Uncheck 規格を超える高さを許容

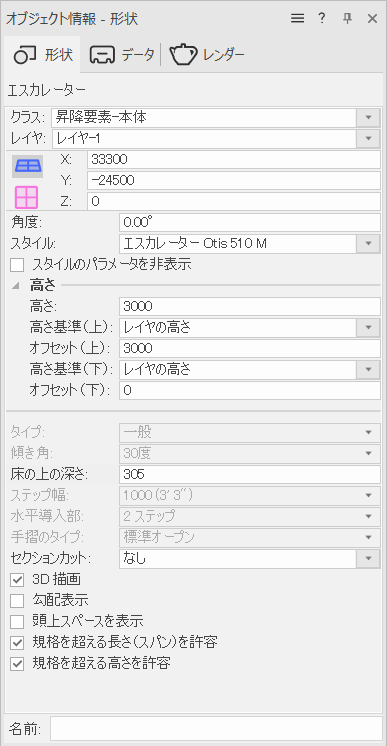[17, 664]
